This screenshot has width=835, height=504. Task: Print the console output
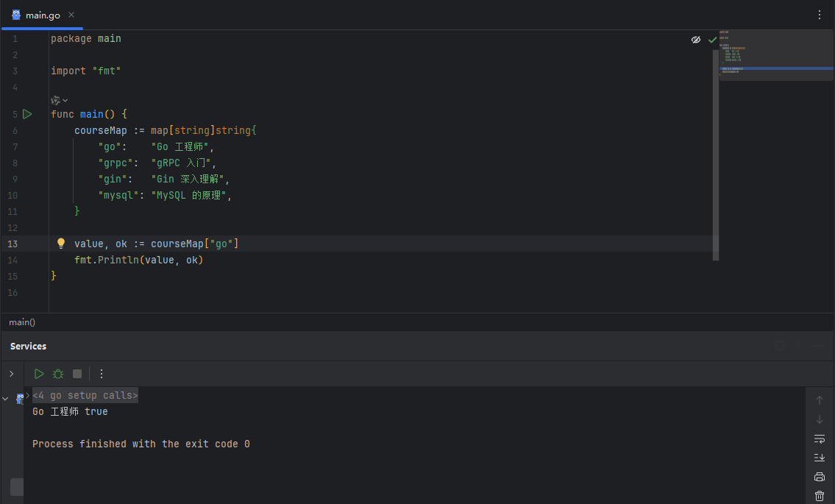click(820, 477)
